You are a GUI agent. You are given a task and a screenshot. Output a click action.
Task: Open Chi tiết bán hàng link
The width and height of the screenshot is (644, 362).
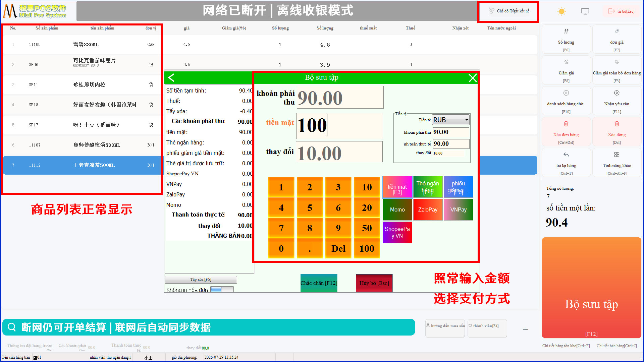click(616, 346)
